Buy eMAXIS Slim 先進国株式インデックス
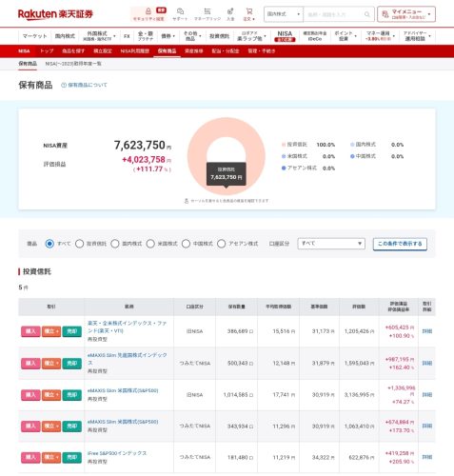 (x=30, y=363)
